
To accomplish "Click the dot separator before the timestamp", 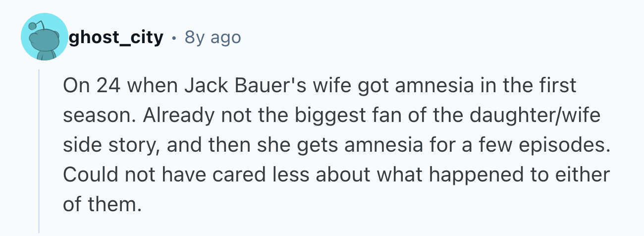I will point(173,37).
